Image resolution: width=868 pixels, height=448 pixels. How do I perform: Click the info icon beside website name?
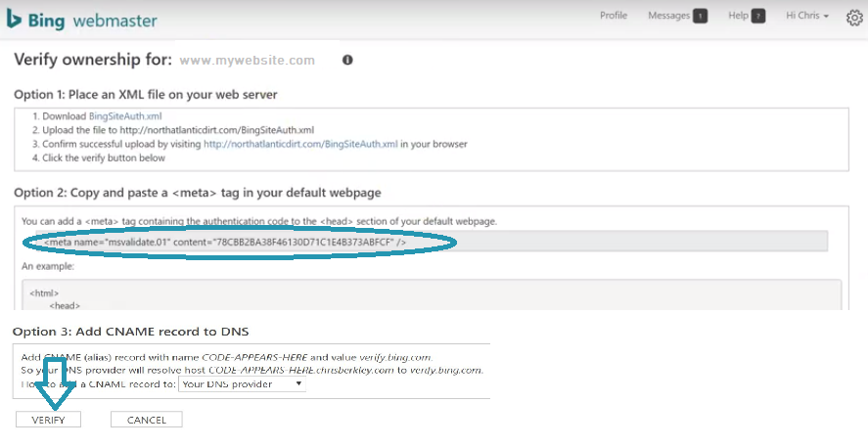[347, 60]
